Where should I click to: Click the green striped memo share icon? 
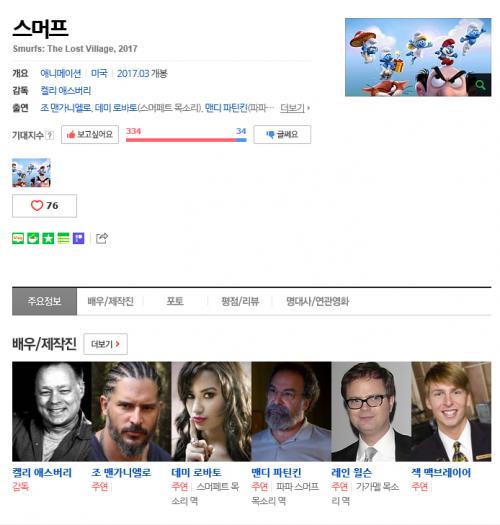point(63,238)
